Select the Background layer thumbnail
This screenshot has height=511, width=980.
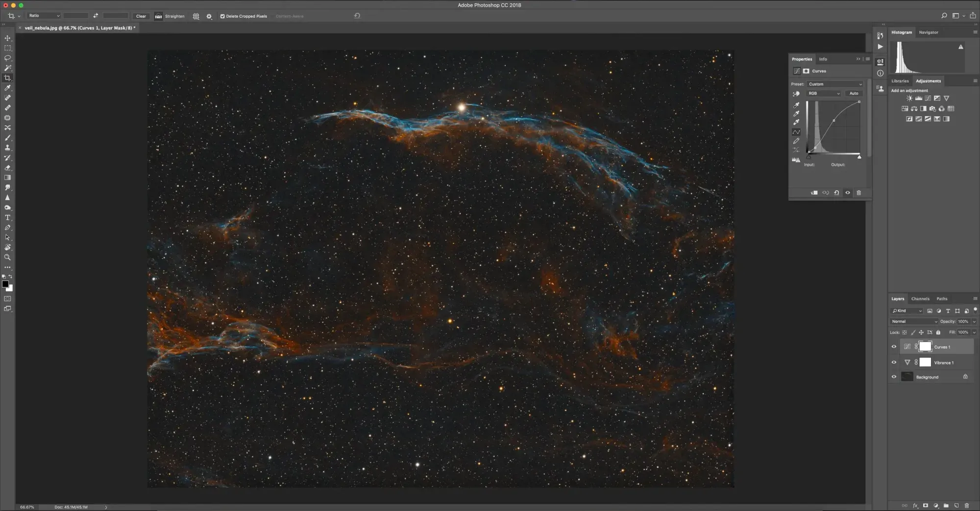tap(907, 377)
